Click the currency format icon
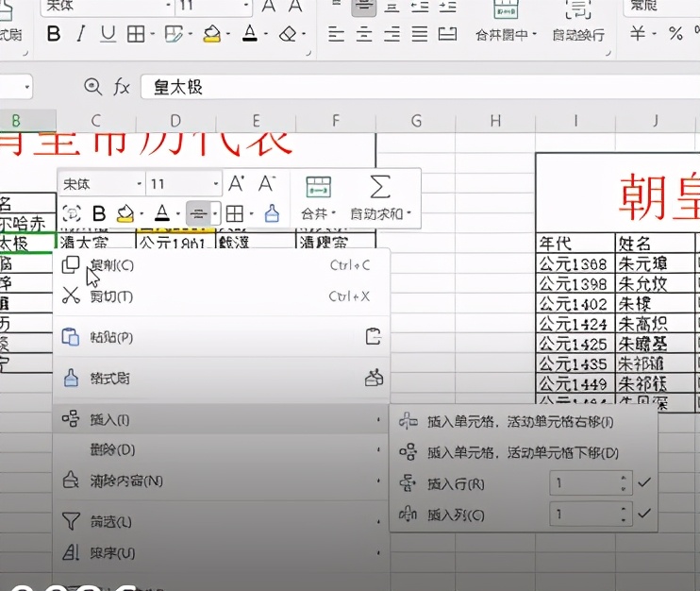This screenshot has height=591, width=700. click(638, 33)
